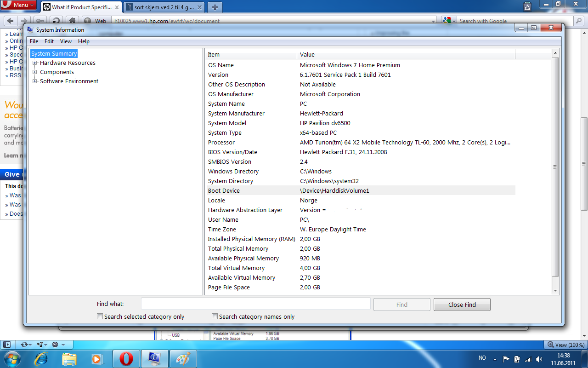Open the Opera Unite status icon
This screenshot has width=588, height=368.
[41, 345]
